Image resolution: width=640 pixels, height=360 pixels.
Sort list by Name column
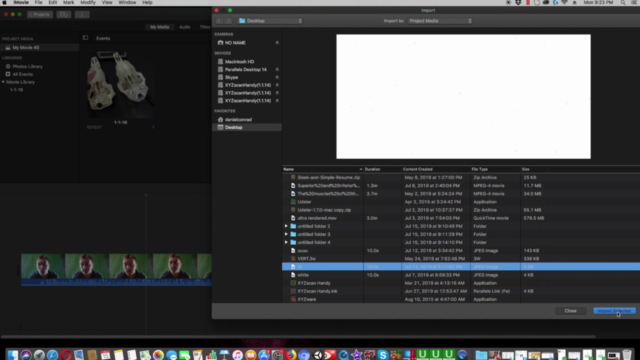coord(322,169)
